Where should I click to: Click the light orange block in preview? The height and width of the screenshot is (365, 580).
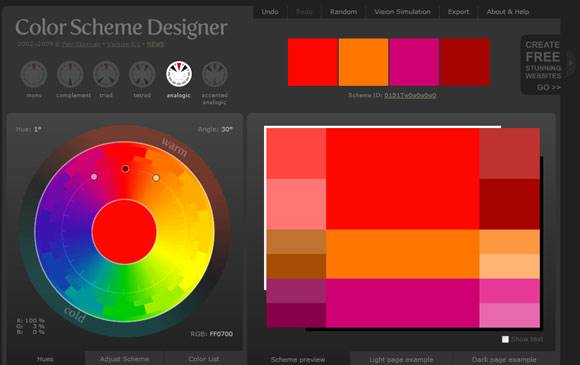[510, 242]
